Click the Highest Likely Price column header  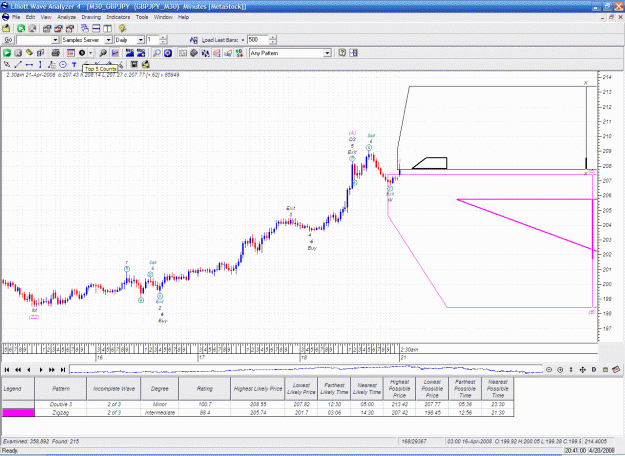point(258,389)
